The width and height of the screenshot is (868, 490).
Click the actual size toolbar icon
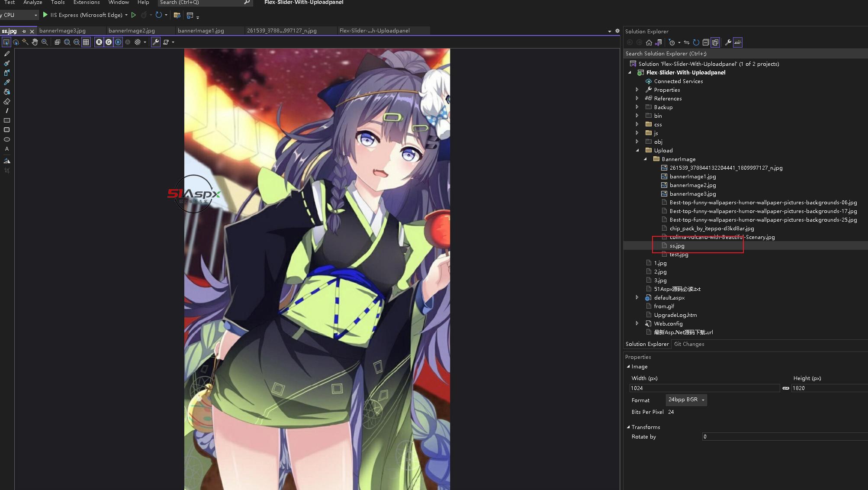point(57,42)
